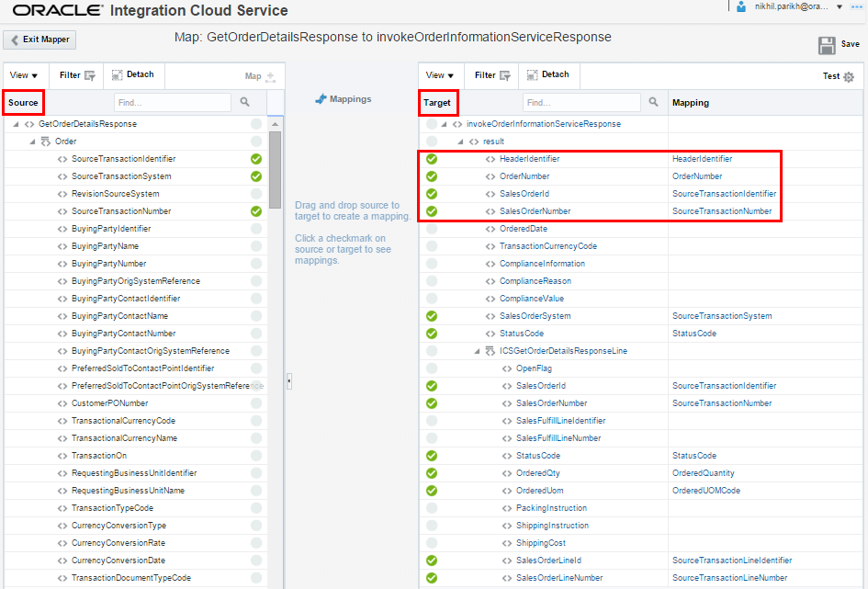Toggle mapping circle for target OrderedDate
The image size is (868, 589).
coord(432,229)
